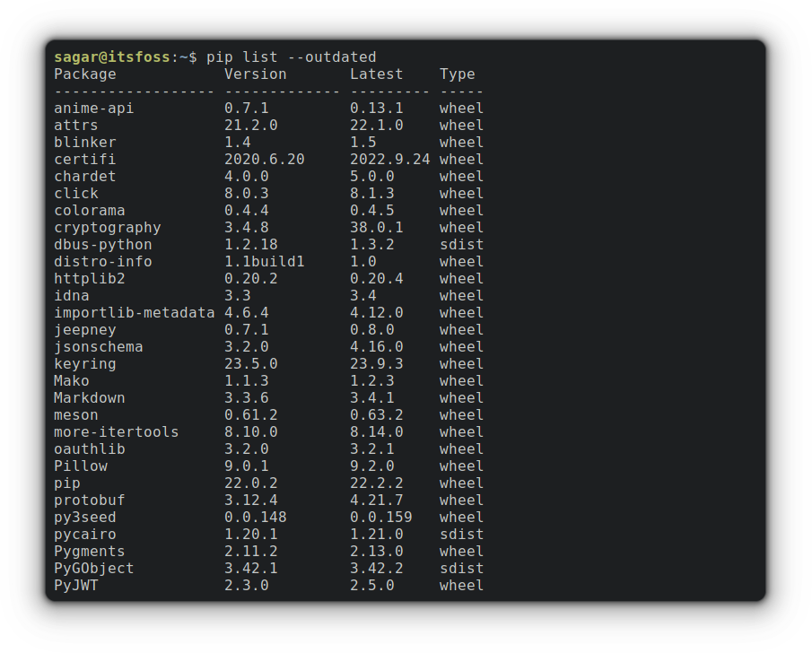Click the pip package row
Viewport: 812px width, 653px height.
coord(65,483)
